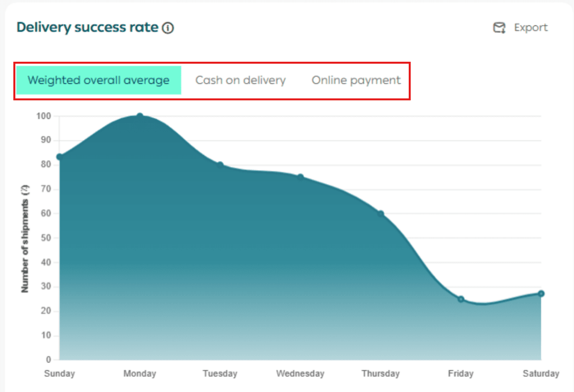Select the Friday data point at 25
The height and width of the screenshot is (392, 574).
[461, 299]
